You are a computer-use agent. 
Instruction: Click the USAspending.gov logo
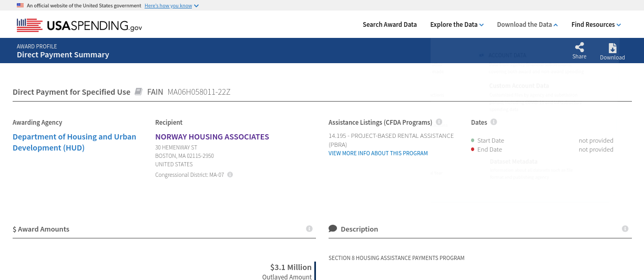79,25
